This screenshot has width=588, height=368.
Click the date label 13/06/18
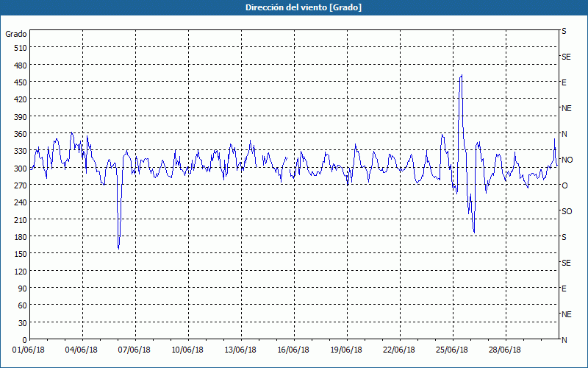240,350
